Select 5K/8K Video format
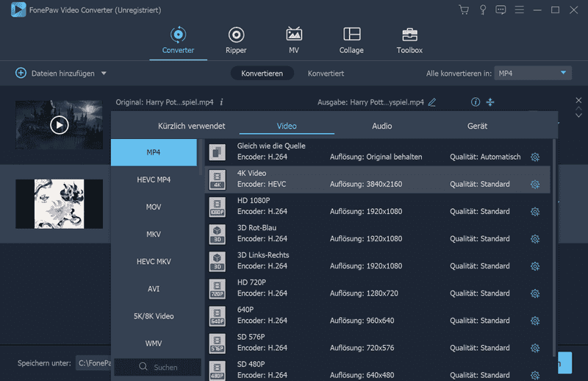This screenshot has width=588, height=381. [154, 316]
